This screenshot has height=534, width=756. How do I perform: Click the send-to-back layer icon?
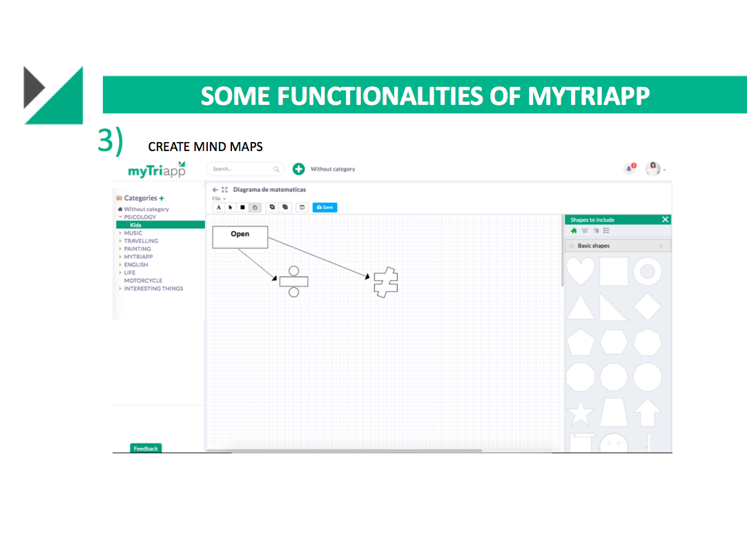tap(285, 207)
